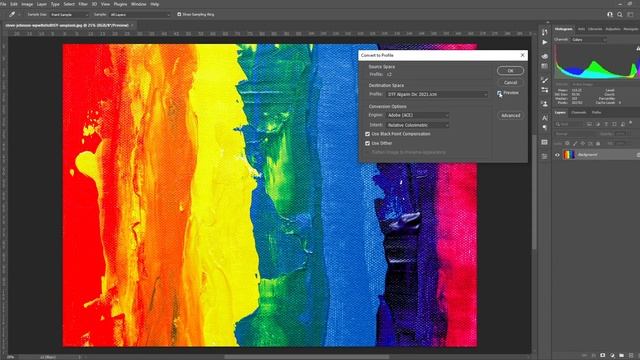
Task: Click the lock image pixels brush icon
Action: 575,143
